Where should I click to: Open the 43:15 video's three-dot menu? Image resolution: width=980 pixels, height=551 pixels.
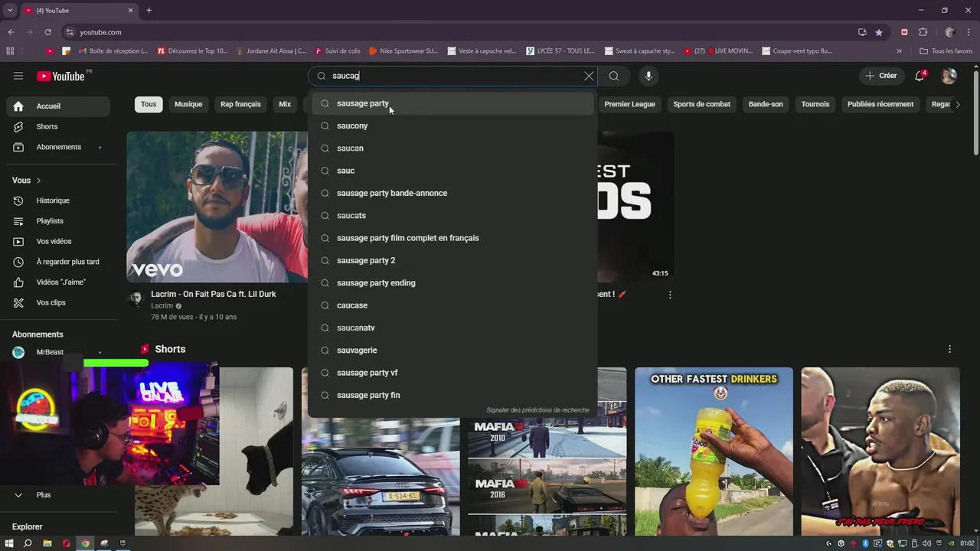pos(670,295)
